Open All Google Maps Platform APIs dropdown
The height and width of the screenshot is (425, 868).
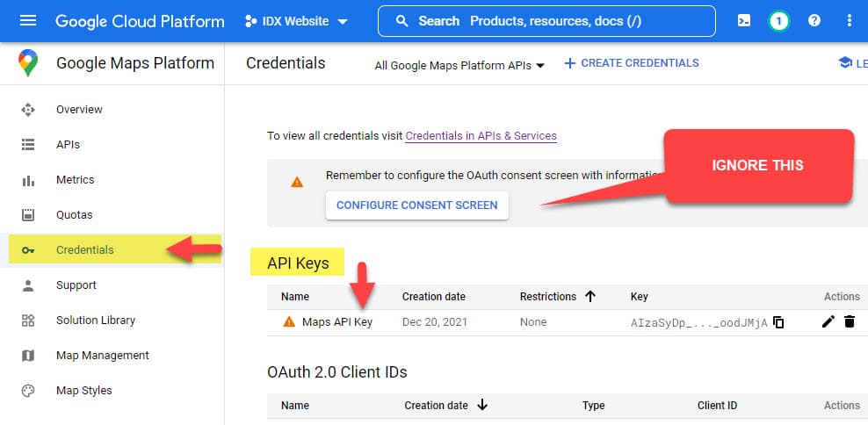(x=459, y=65)
